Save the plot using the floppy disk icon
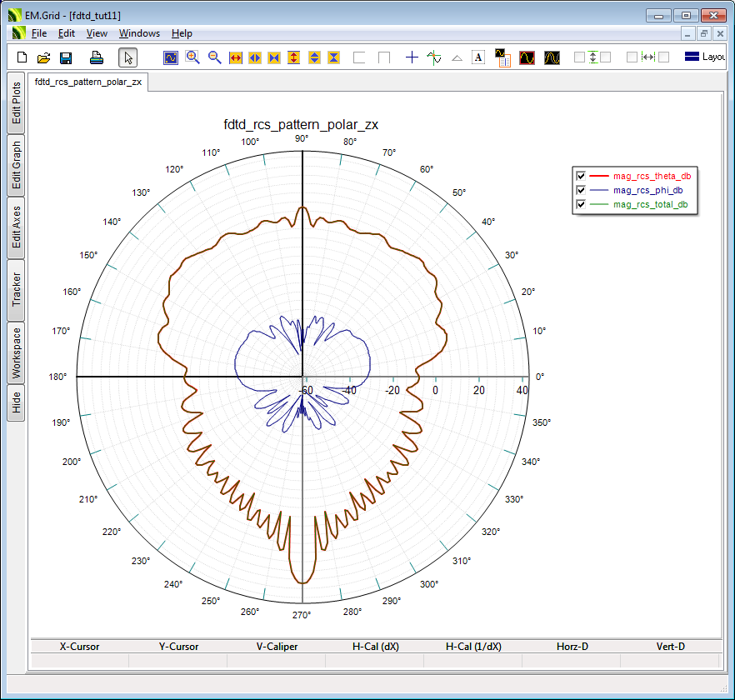 click(x=65, y=57)
